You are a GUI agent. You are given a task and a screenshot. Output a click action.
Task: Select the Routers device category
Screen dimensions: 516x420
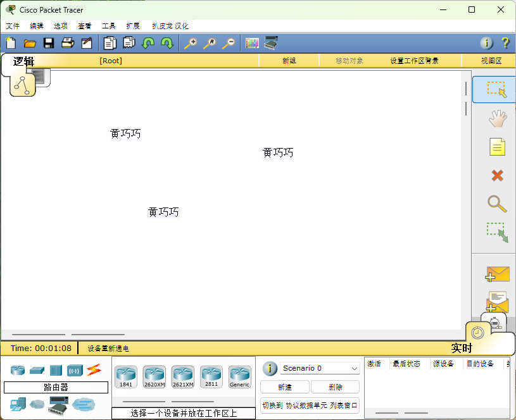(18, 370)
